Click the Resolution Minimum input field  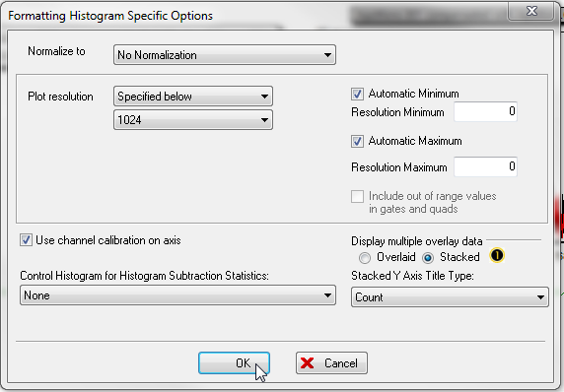(485, 111)
